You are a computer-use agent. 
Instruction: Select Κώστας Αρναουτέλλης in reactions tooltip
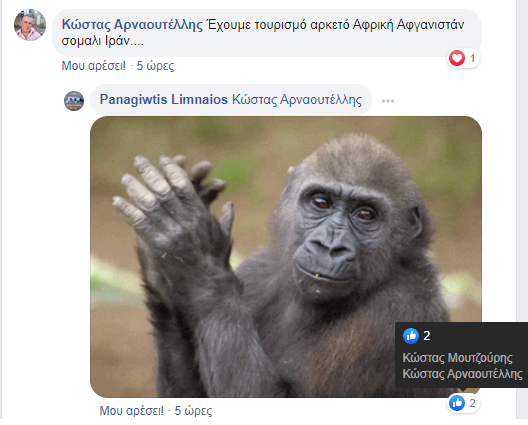[462, 373]
